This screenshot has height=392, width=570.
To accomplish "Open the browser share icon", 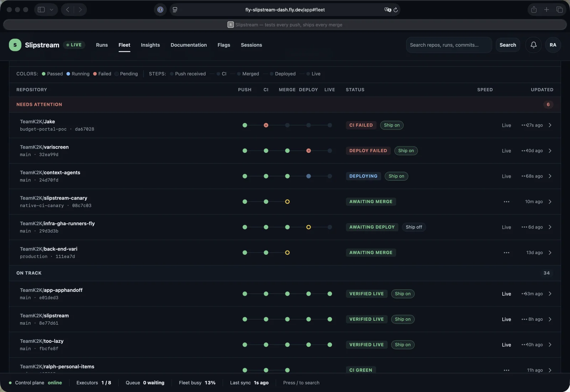I will pyautogui.click(x=534, y=10).
